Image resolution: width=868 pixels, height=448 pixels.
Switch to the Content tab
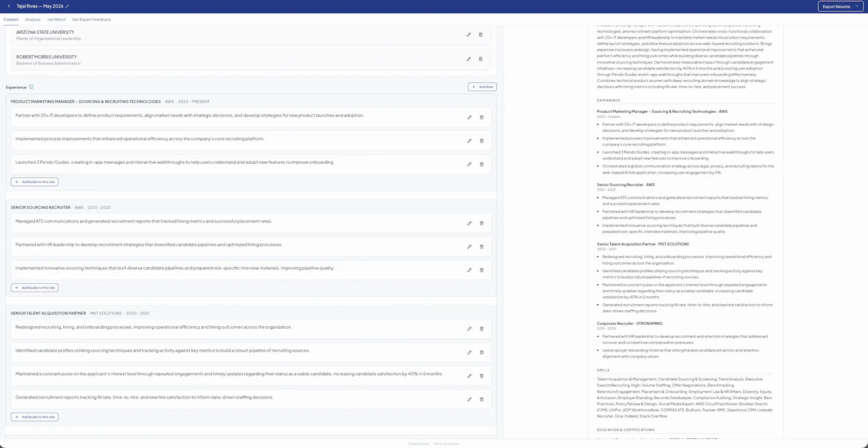coord(11,20)
